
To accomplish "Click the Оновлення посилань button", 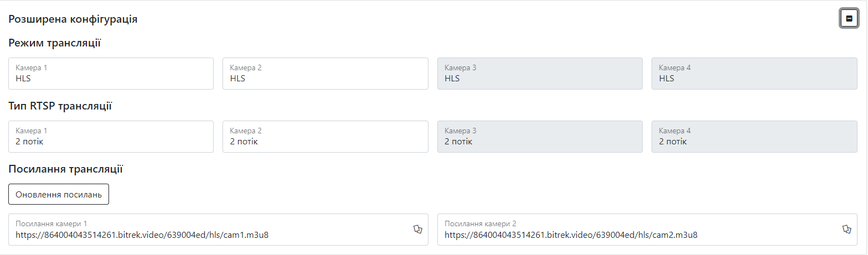I will 59,194.
